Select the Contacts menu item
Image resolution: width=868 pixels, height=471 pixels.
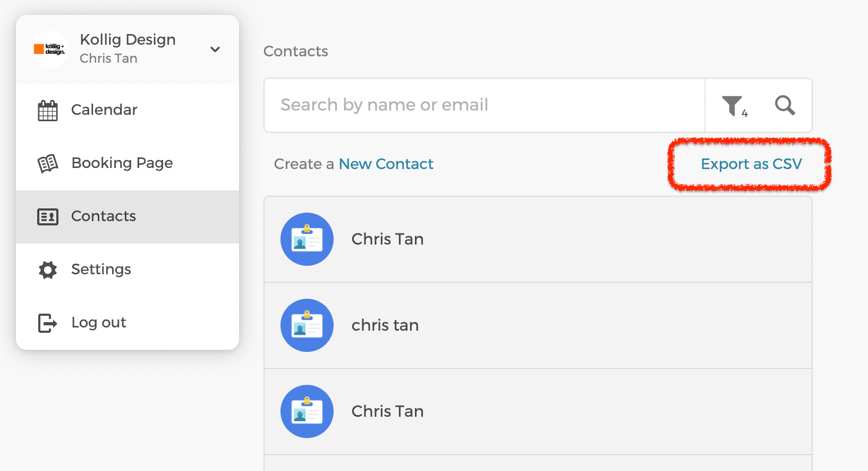pyautogui.click(x=127, y=216)
